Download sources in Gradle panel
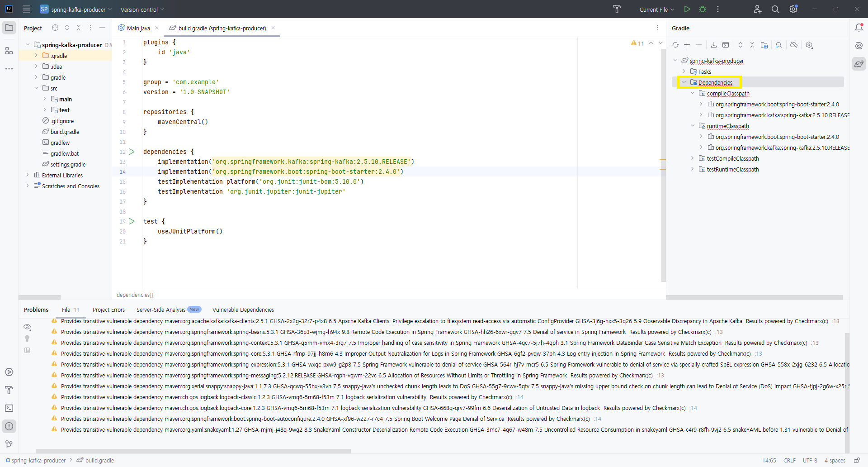This screenshot has height=467, width=868. coord(714,45)
